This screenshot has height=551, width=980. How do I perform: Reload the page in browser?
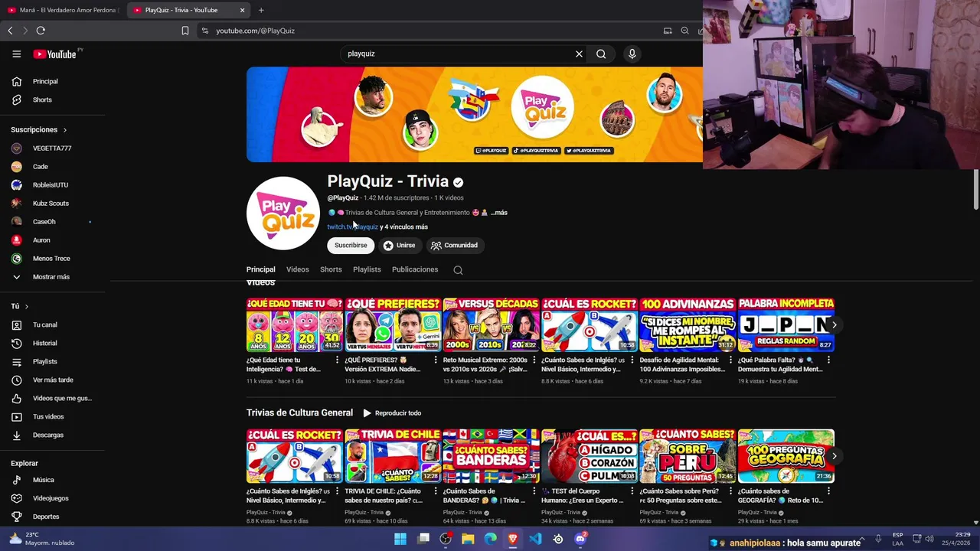click(41, 31)
